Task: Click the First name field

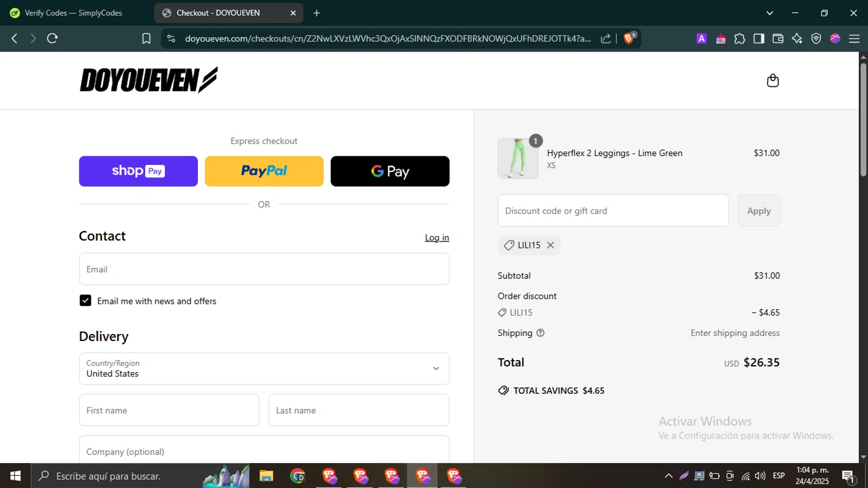Action: (169, 410)
